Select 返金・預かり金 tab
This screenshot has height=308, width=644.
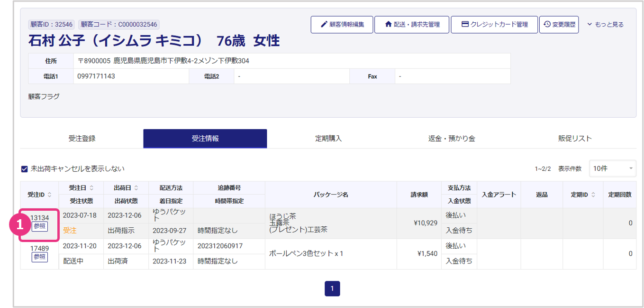click(452, 139)
